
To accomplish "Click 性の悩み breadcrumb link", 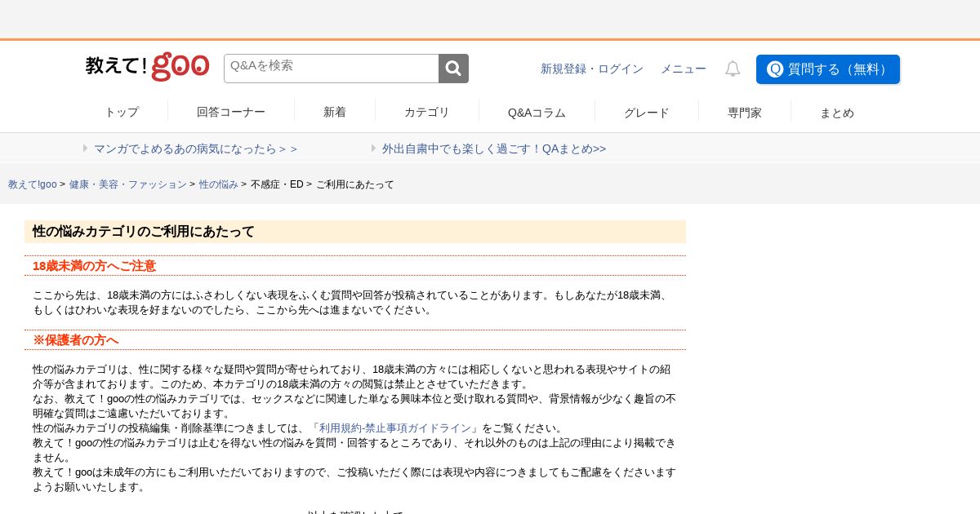I will (219, 184).
